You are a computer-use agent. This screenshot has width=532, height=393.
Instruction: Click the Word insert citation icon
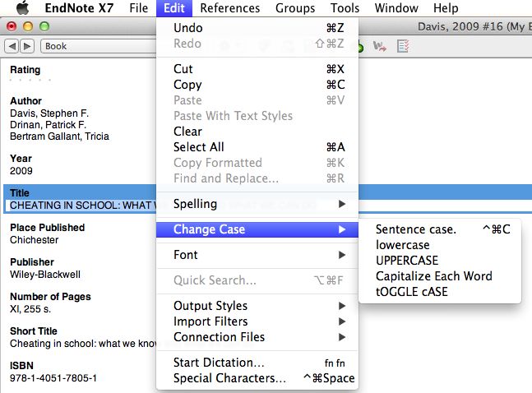[380, 46]
